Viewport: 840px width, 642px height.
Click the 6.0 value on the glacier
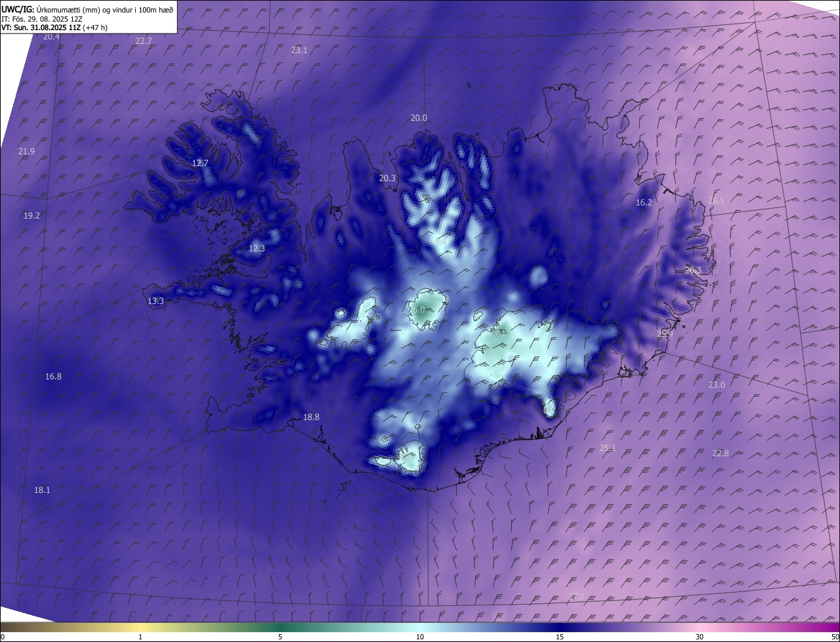419,309
